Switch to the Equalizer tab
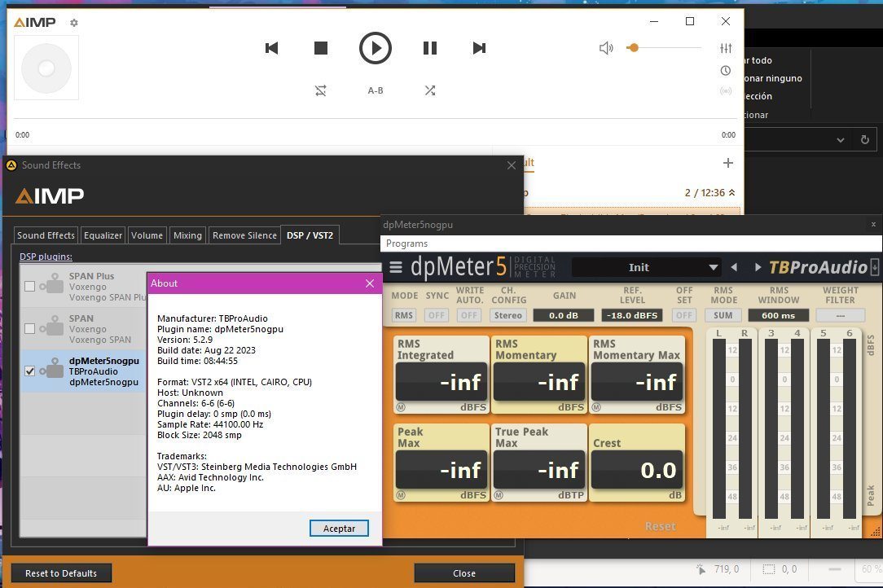Screen dimensions: 883x588 point(103,235)
